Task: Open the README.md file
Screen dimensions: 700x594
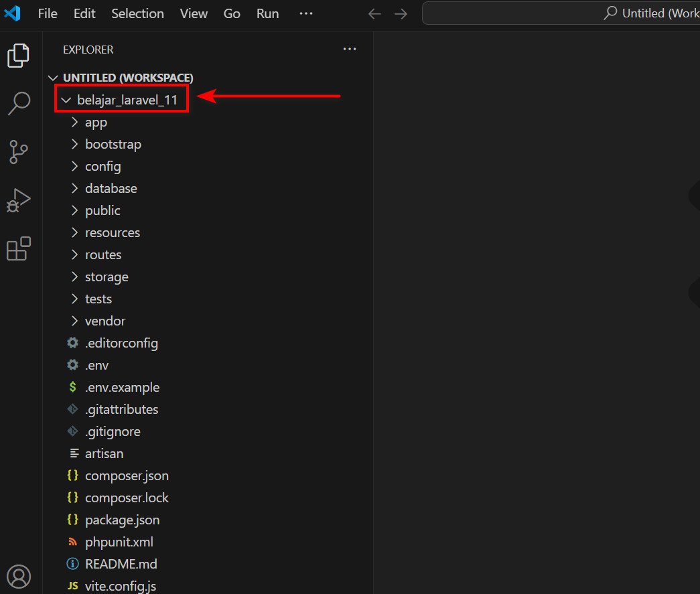Action: coord(121,564)
